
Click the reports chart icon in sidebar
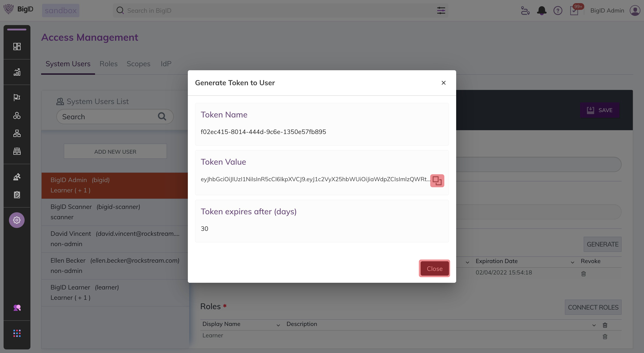click(17, 72)
